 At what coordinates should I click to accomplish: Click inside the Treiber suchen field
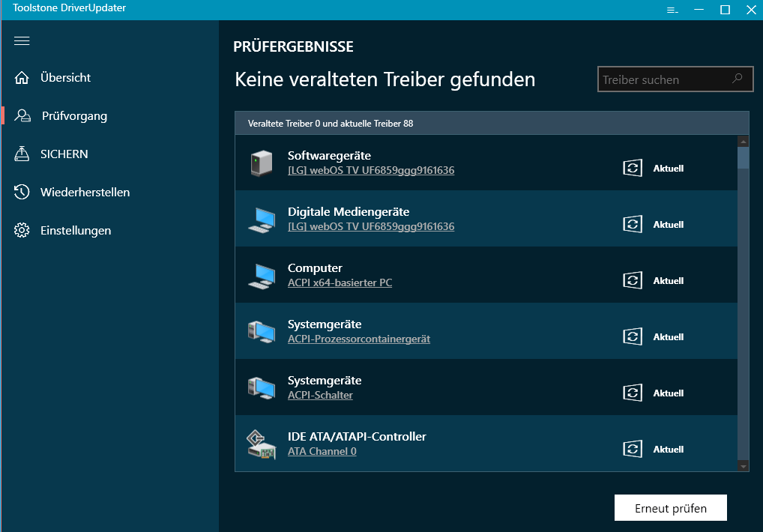tap(660, 79)
